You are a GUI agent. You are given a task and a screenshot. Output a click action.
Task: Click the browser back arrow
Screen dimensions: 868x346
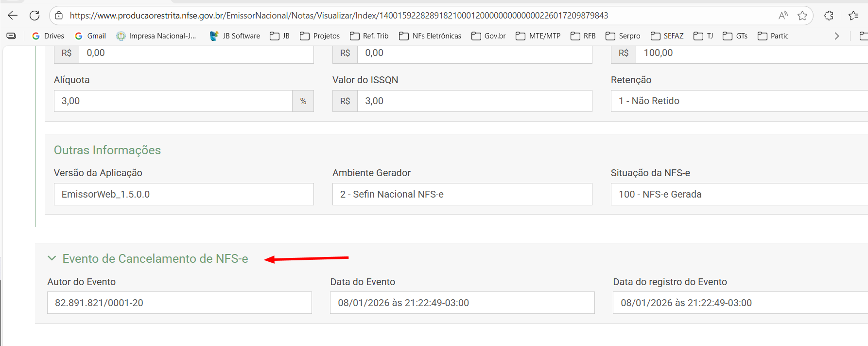coord(13,16)
